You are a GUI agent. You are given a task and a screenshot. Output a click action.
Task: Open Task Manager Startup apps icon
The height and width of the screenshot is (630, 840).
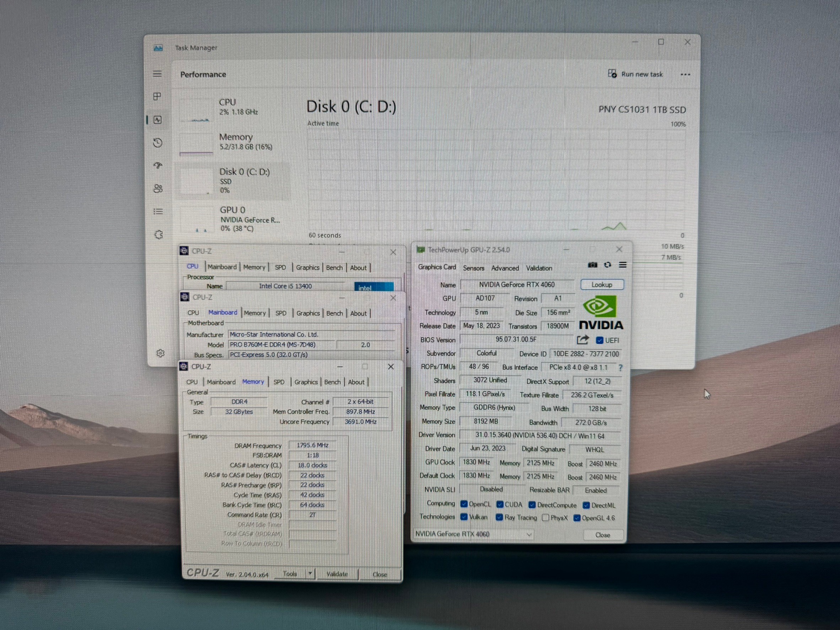tap(158, 166)
